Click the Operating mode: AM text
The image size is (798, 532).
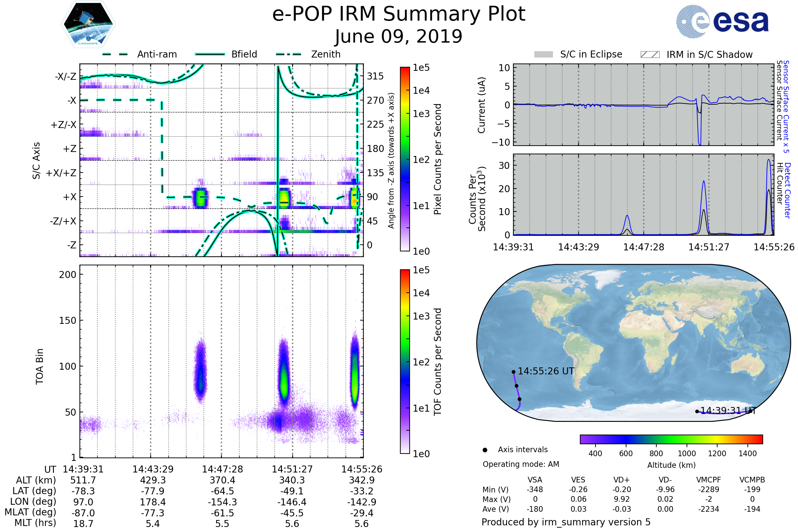[521, 464]
